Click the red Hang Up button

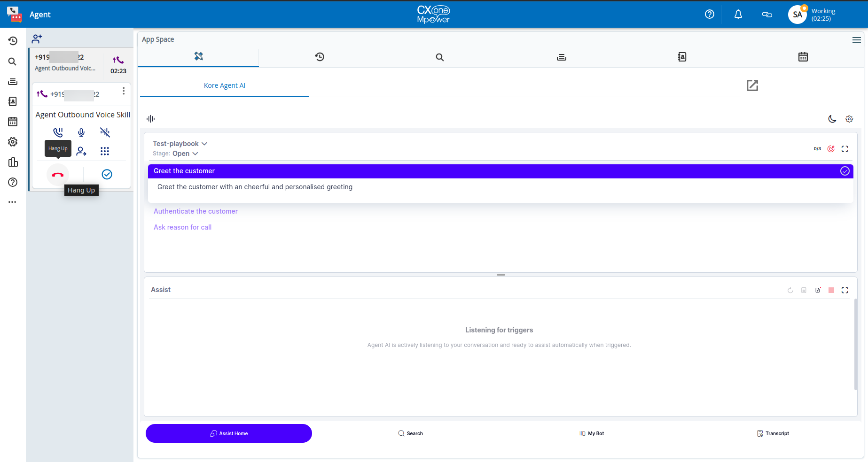coord(58,175)
